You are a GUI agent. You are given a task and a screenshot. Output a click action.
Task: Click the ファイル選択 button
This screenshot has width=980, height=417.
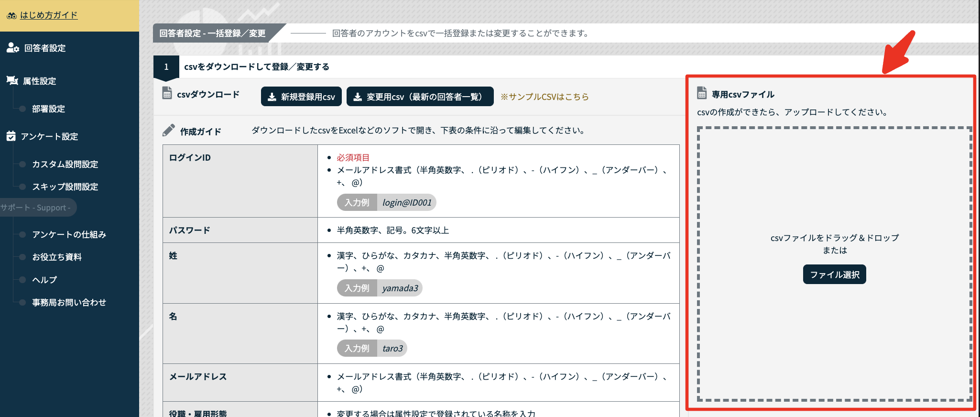tap(835, 274)
